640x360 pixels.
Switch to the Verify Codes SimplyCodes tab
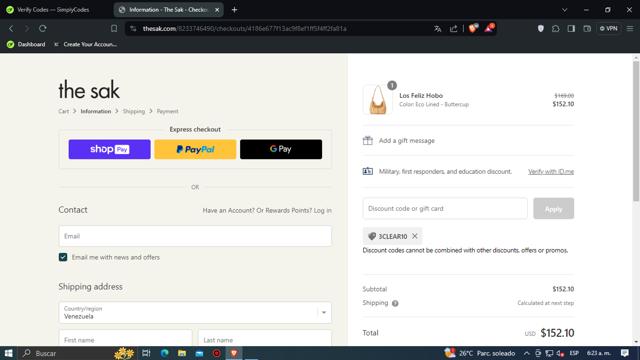point(53,9)
